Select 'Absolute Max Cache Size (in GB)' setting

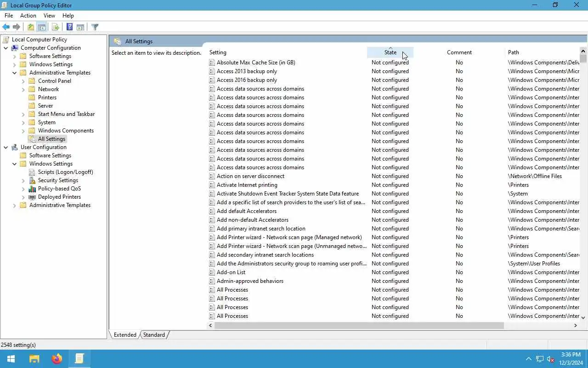[x=256, y=63]
